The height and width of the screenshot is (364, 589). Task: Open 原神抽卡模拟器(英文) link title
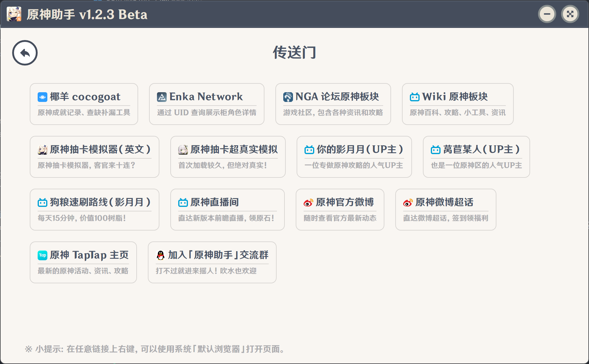[100, 150]
